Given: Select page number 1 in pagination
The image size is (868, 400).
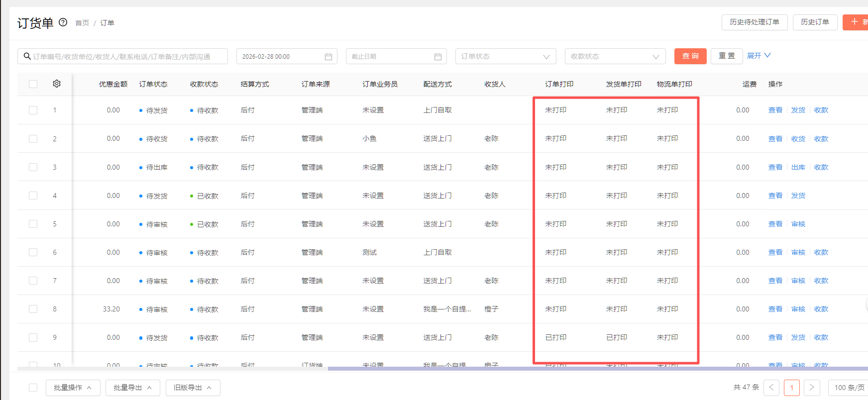Looking at the screenshot, I should click(x=792, y=388).
